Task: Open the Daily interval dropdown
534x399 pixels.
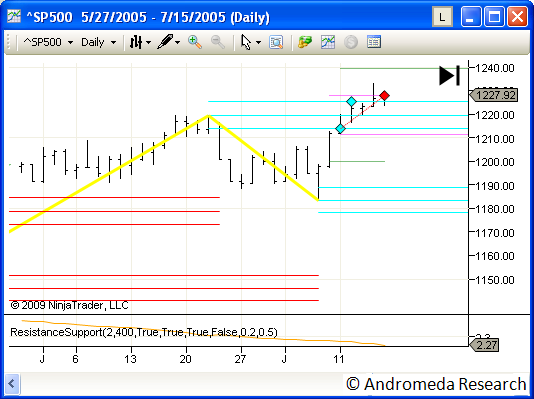Action: pos(98,43)
